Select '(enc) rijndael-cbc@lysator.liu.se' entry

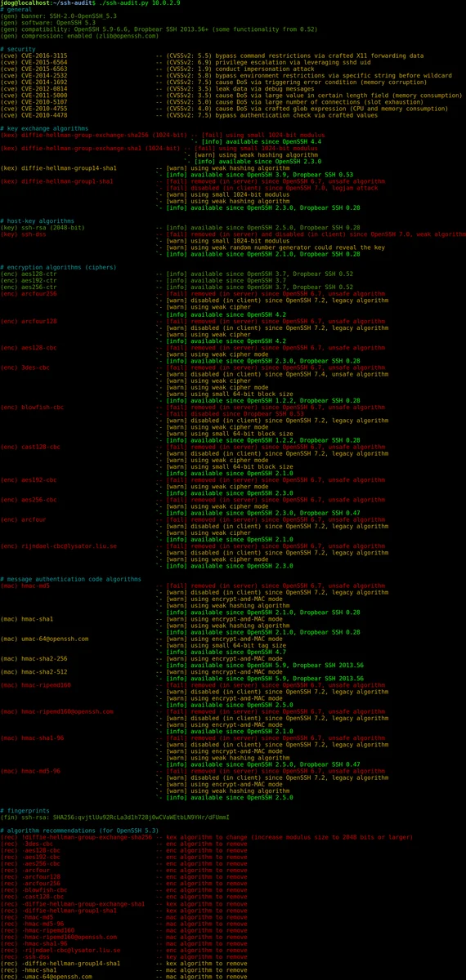point(58,546)
